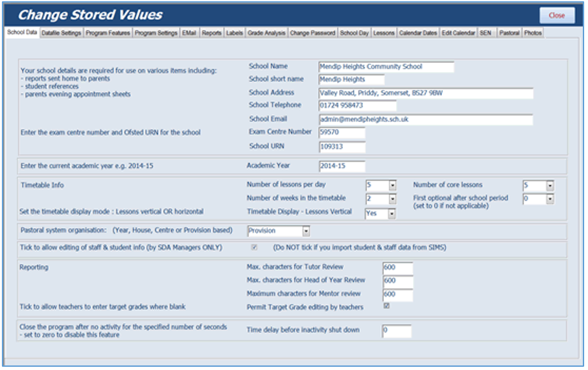
Task: Edit Max. characters for Tutor Review field
Action: click(x=398, y=268)
